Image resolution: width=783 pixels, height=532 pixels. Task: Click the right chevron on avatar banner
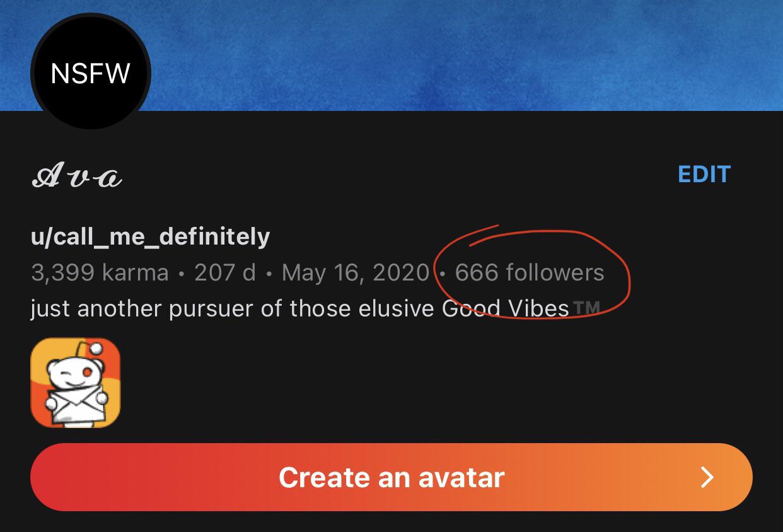click(707, 477)
